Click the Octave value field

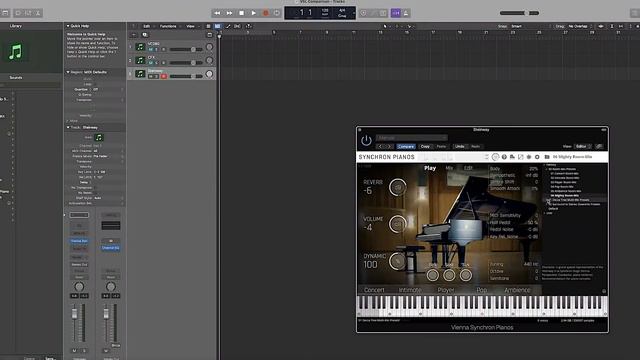coord(536,271)
